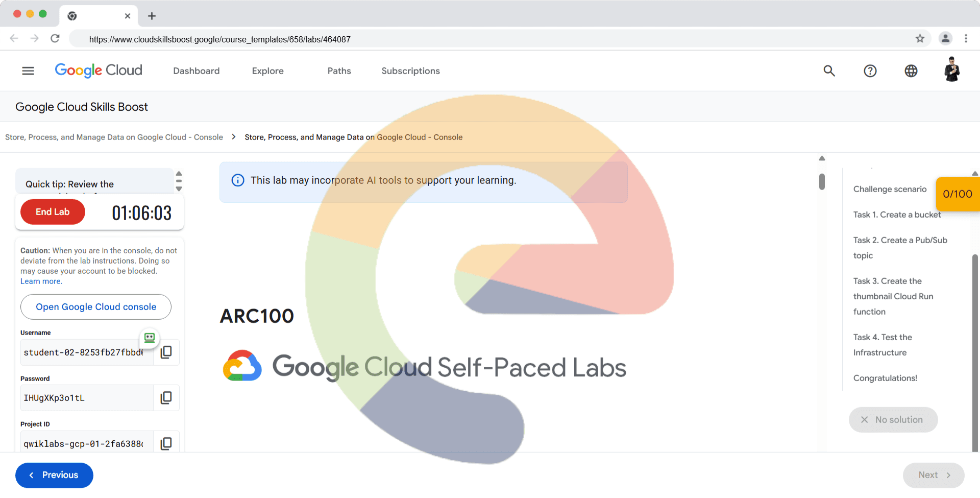Open the hamburger navigation menu
The height and width of the screenshot is (498, 980).
(28, 71)
